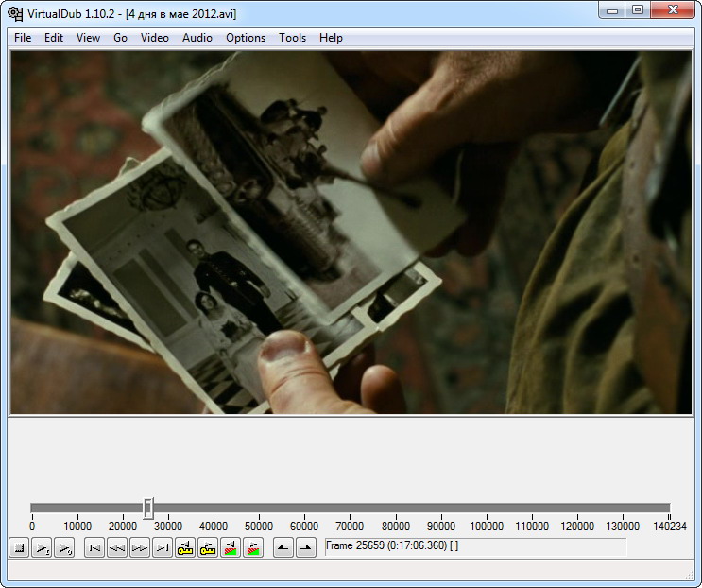Viewport: 702px width, 588px height.
Task: Jump to the start of the video
Action: 94,547
